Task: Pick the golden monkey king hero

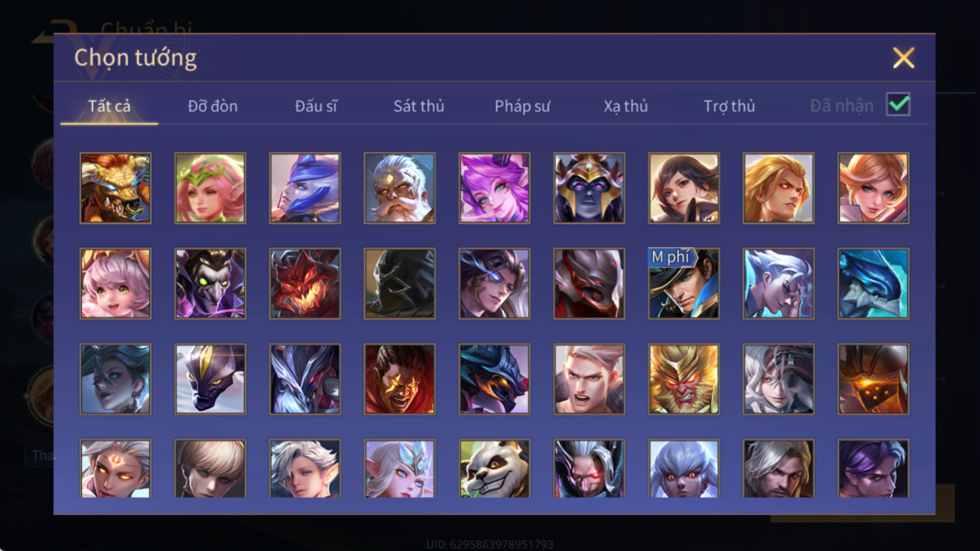Action: point(683,379)
